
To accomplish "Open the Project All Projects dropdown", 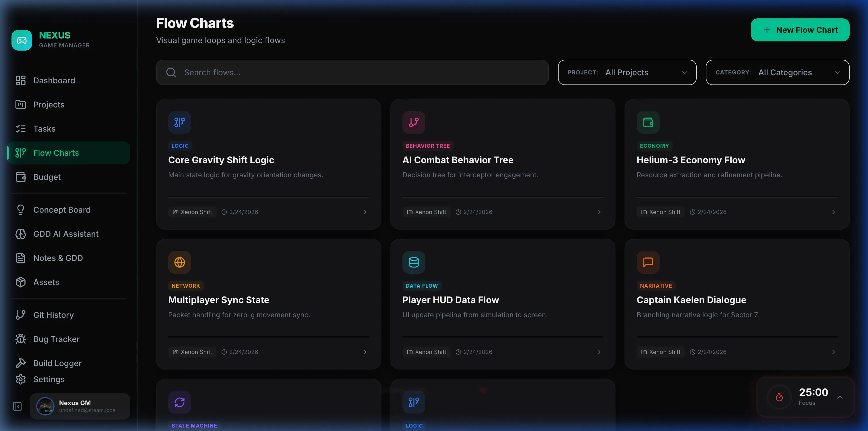I will [x=627, y=72].
